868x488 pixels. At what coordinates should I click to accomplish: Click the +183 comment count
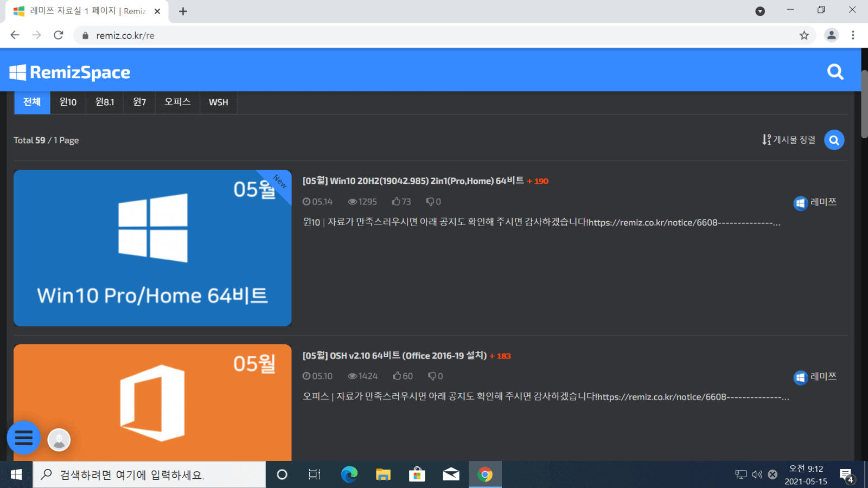(500, 356)
